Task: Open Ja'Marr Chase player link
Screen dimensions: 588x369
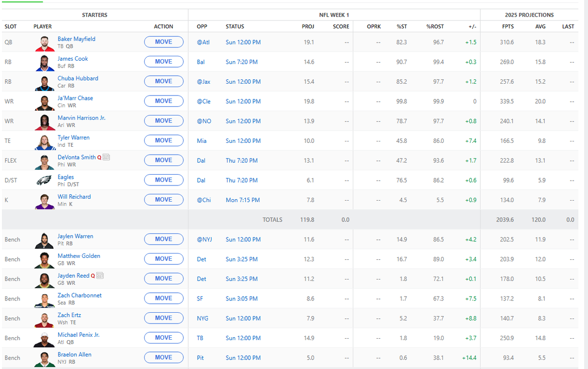Action: pyautogui.click(x=75, y=98)
